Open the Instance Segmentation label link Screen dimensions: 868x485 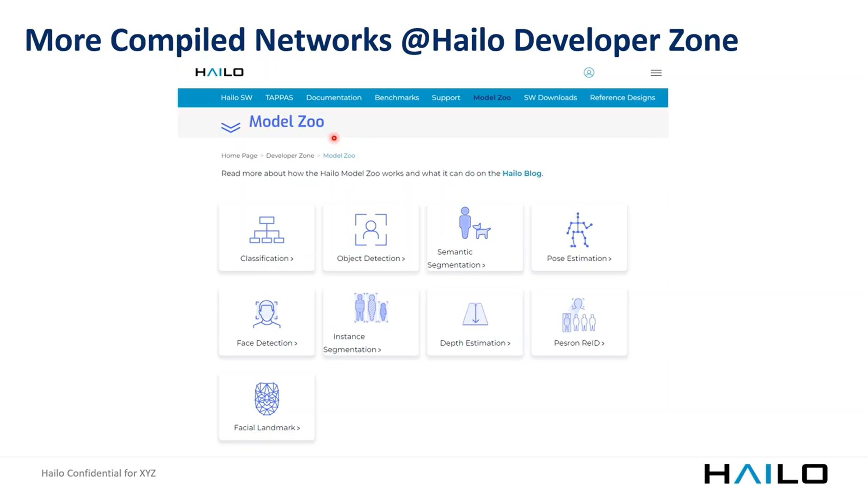[352, 343]
